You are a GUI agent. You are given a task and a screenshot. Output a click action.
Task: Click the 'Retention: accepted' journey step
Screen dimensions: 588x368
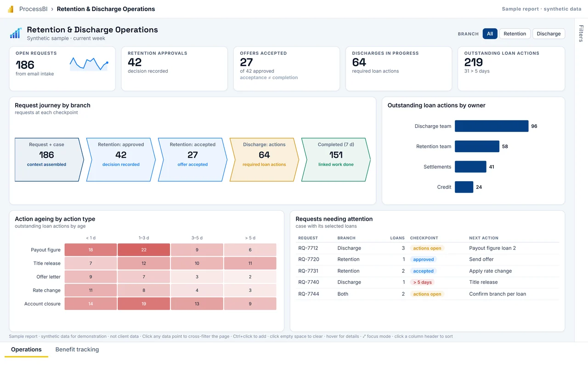(192, 160)
